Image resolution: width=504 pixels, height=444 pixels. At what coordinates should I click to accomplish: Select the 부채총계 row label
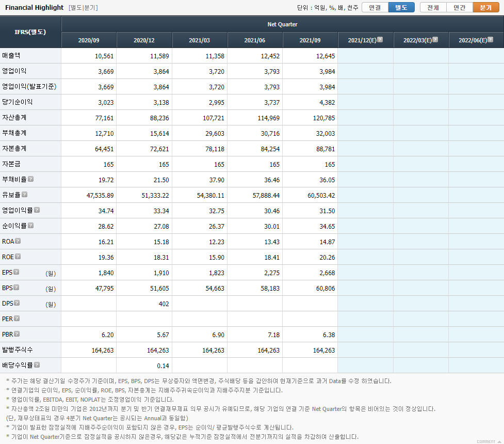[14, 133]
